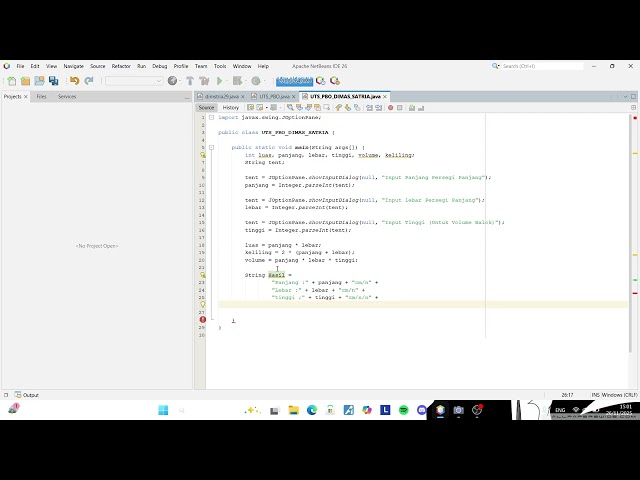Switch to the Files panel tab
This screenshot has width=640, height=480.
pos(41,97)
